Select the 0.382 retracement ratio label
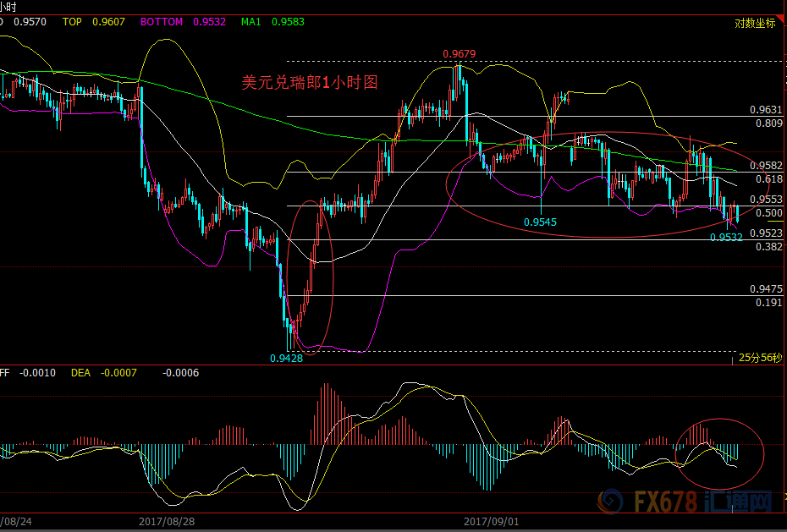Viewport: 787px width, 532px height. [769, 247]
